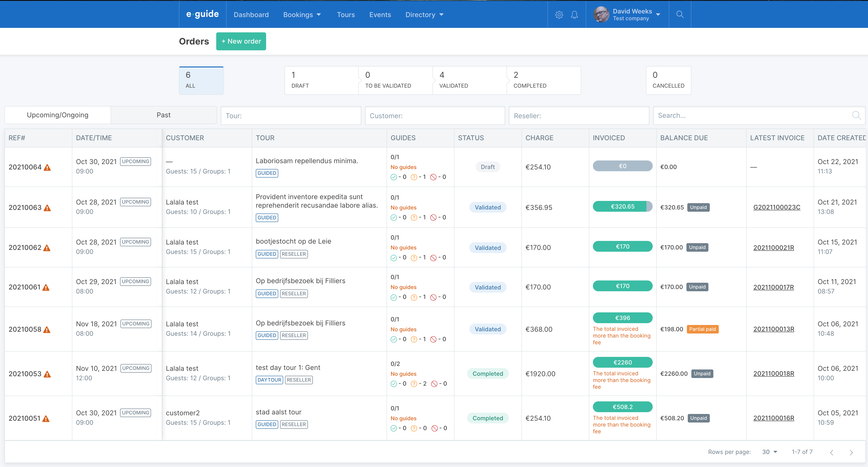Viewport: 868px width, 467px height.
Task: Select the VALIDATED status filter tile
Action: coord(469,80)
